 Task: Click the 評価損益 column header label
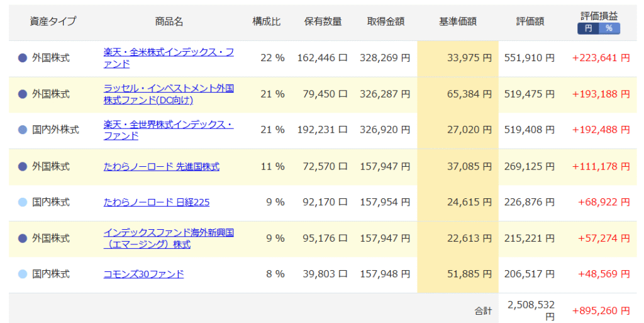coord(599,16)
